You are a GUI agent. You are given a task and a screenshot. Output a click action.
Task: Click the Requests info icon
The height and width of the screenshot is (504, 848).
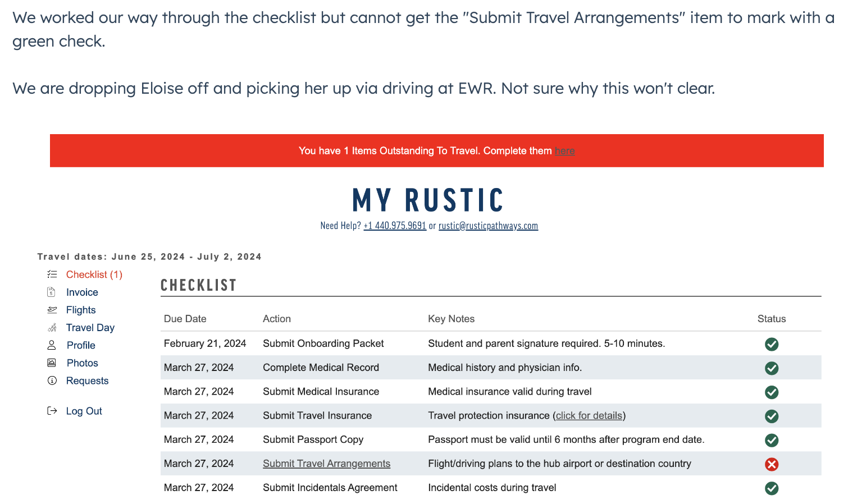tap(52, 381)
